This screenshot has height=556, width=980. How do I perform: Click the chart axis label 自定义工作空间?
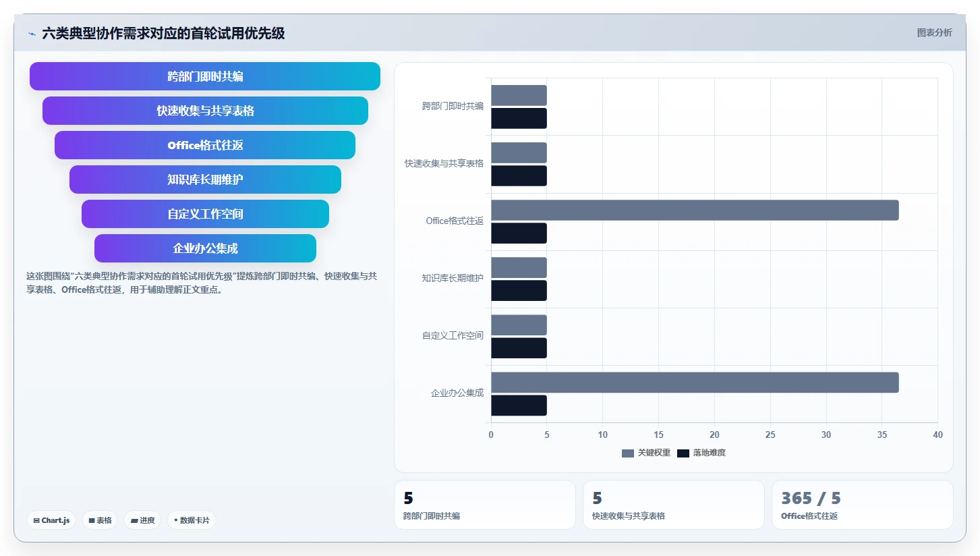[453, 335]
